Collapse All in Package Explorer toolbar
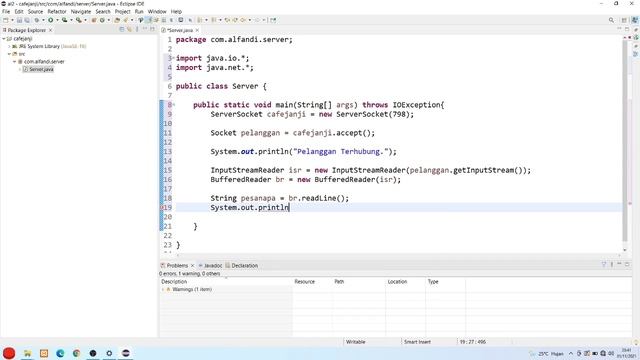The height and width of the screenshot is (360, 640). [122, 29]
